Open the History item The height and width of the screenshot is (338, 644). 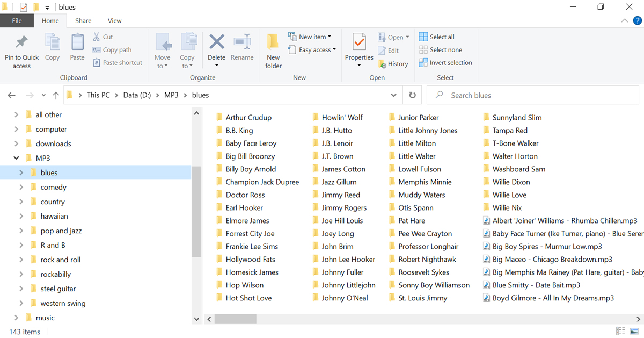pyautogui.click(x=393, y=64)
